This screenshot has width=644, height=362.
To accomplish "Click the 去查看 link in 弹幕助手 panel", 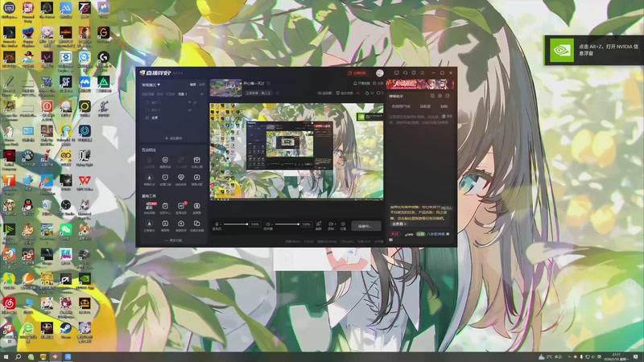I will [x=398, y=224].
